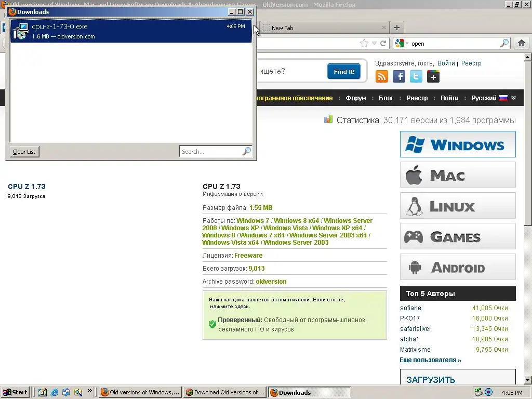
Task: Open the URL history dropdown arrow
Action: pyautogui.click(x=374, y=44)
